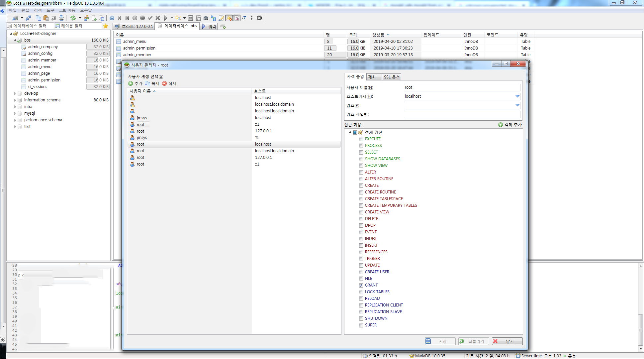644x359 pixels.
Task: Click the red delete user icon
Action: [x=164, y=83]
